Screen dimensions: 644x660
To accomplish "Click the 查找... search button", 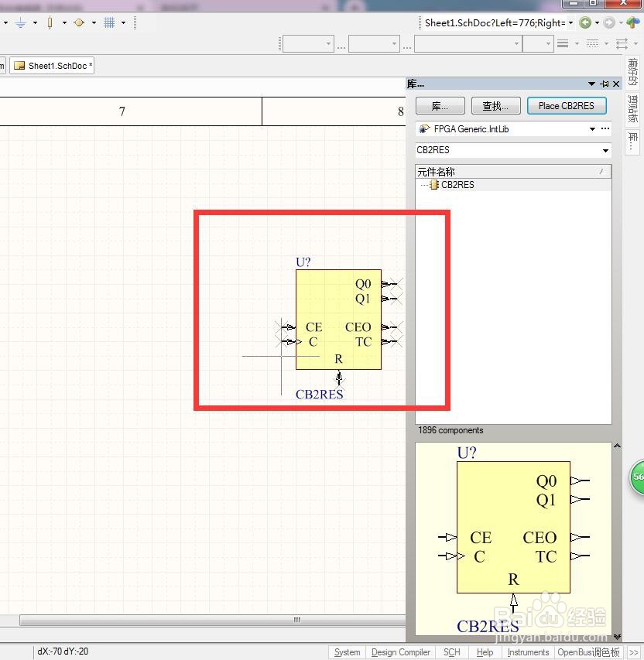I will coord(495,106).
